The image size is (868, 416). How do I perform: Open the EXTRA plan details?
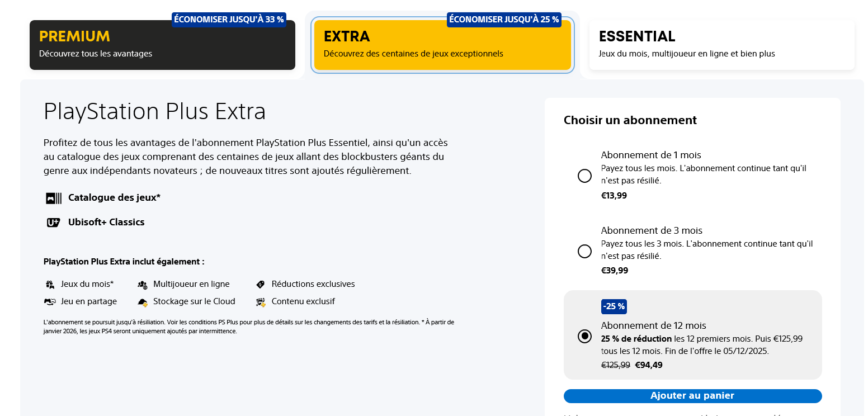(x=442, y=45)
